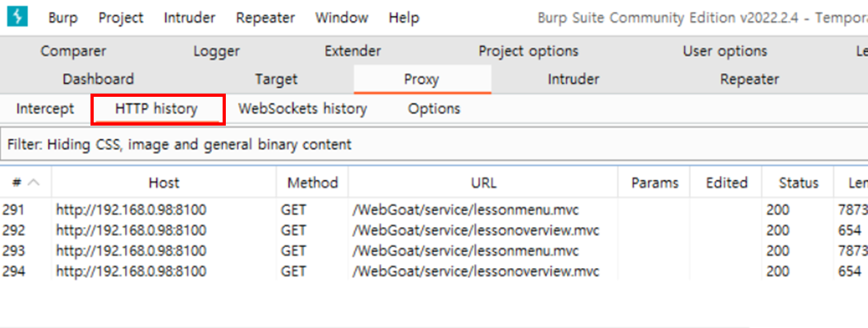The height and width of the screenshot is (328, 868).
Task: Select the WebSockets history sub-tab
Action: (303, 109)
